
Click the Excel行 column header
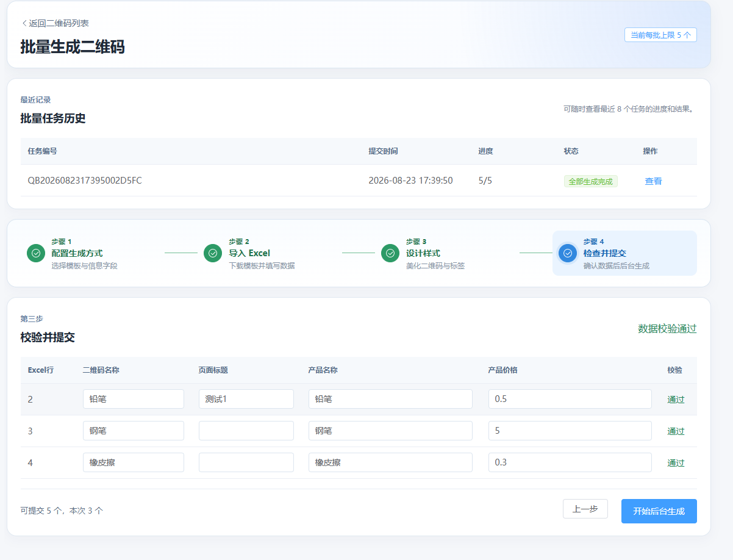(41, 370)
